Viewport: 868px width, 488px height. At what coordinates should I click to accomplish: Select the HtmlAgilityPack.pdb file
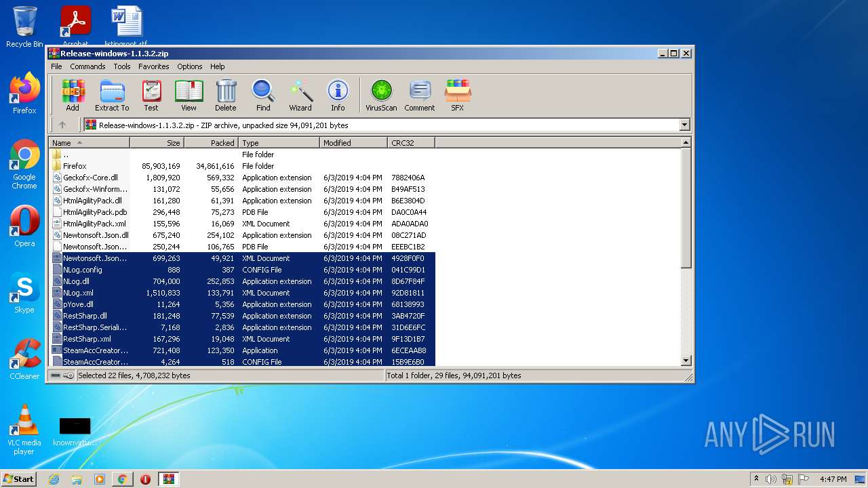point(95,212)
